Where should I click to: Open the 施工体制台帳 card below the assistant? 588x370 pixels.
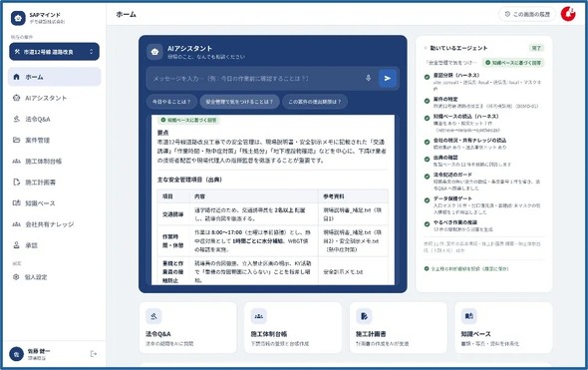click(x=293, y=327)
